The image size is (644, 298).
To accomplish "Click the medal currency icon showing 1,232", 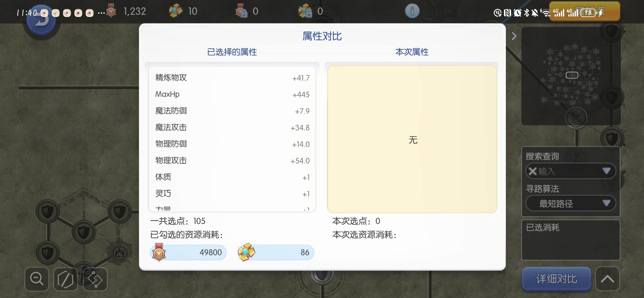I will (x=111, y=11).
